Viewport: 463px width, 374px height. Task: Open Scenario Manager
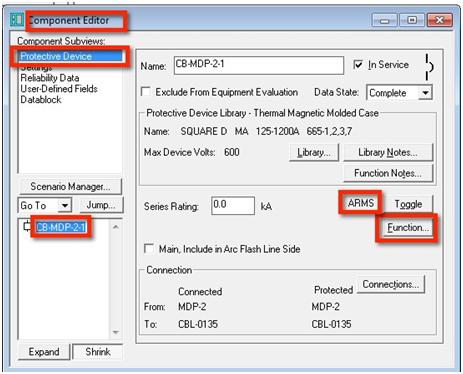(70, 186)
